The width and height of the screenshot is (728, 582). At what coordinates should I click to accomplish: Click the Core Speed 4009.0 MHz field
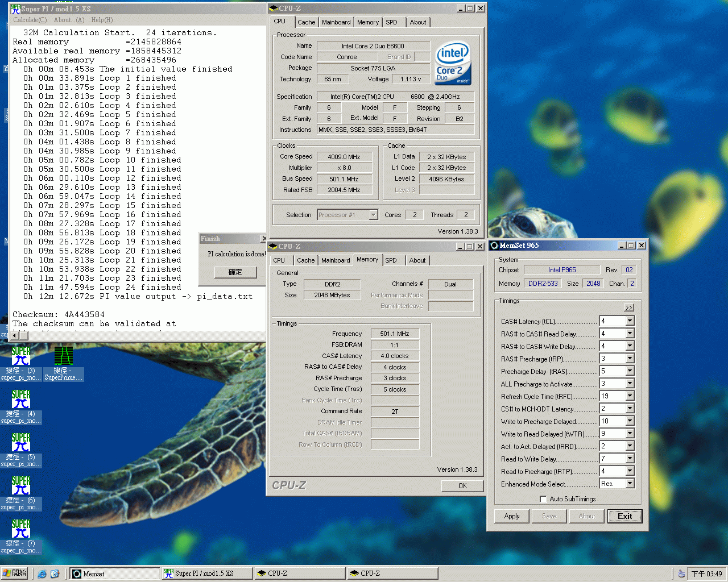pos(344,157)
